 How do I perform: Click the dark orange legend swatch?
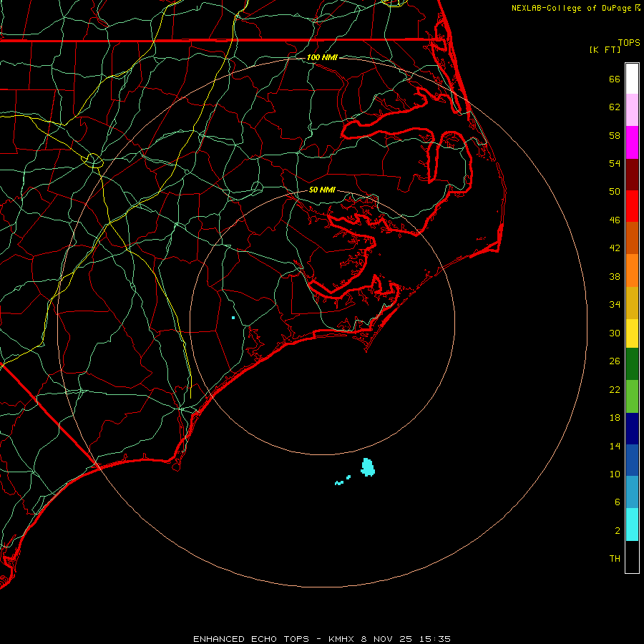(632, 238)
